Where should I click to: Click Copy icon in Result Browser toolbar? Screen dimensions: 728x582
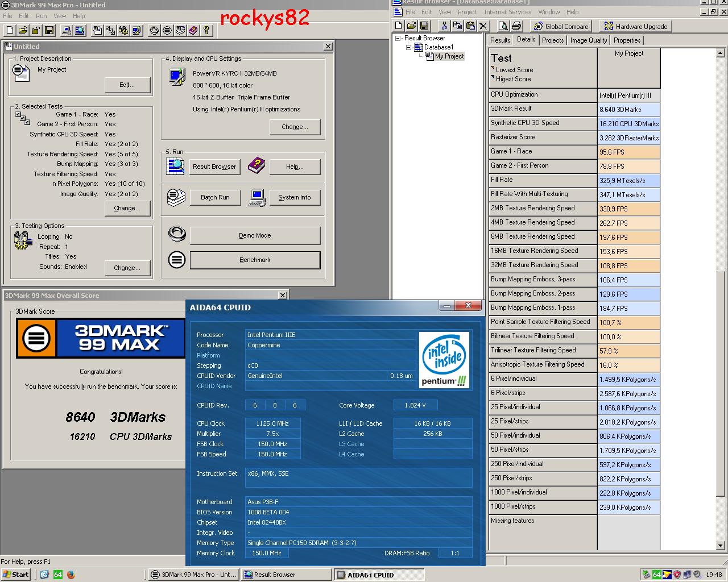point(457,26)
